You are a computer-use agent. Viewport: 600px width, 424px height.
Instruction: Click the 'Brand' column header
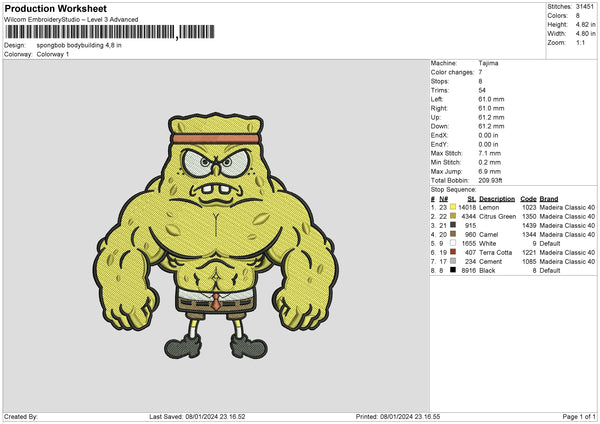pos(549,199)
